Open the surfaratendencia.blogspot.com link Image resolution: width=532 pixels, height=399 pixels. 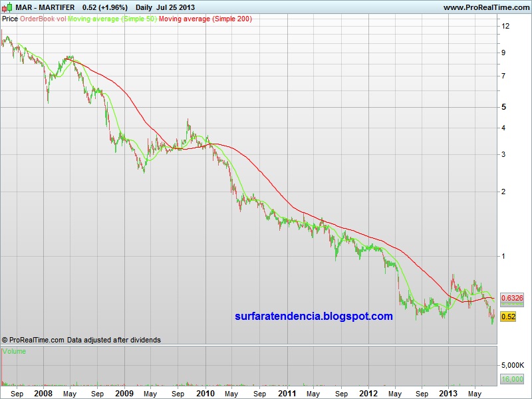click(x=314, y=317)
